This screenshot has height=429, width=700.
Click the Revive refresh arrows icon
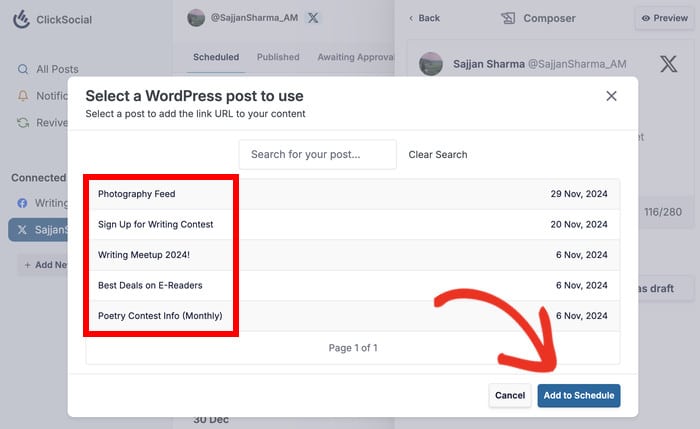click(x=23, y=123)
